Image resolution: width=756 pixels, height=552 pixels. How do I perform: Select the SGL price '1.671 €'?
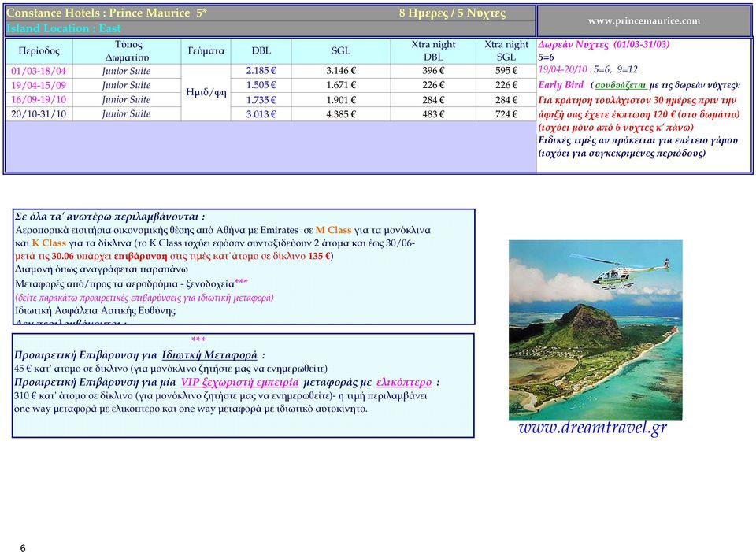pyautogui.click(x=341, y=85)
